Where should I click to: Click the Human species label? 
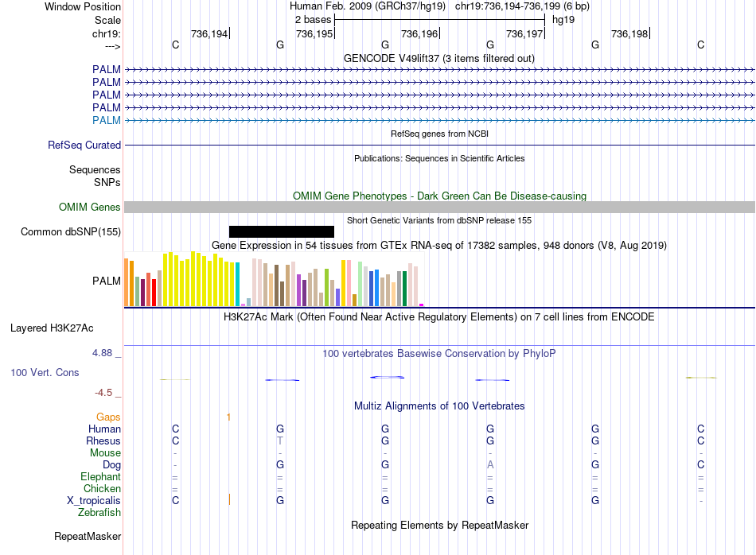click(x=104, y=429)
